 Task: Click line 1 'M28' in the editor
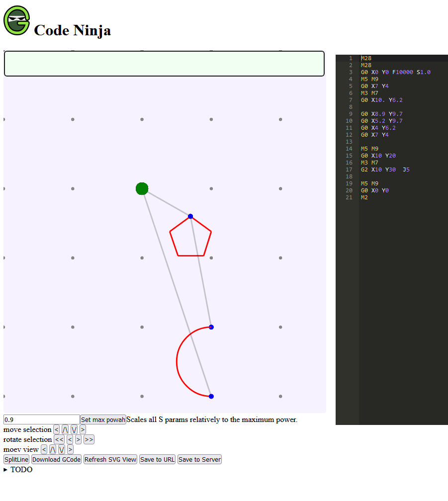pos(366,58)
